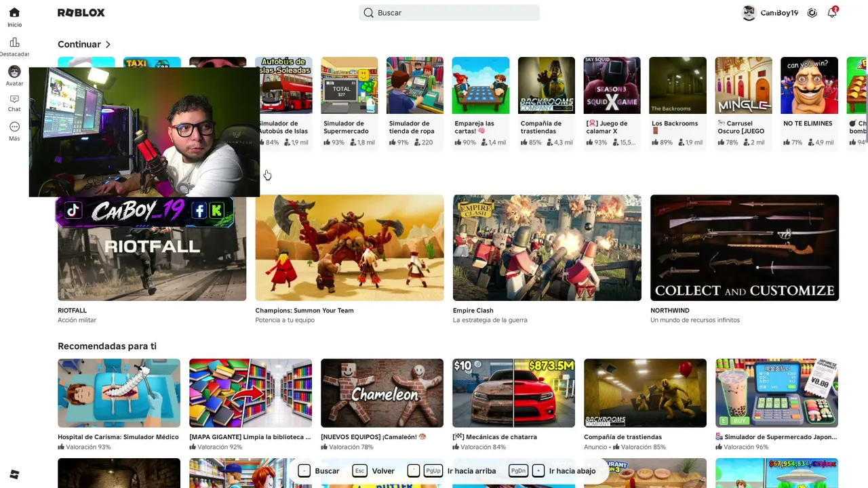Open the Mecánicas de chatarra car thumbnail
The height and width of the screenshot is (488, 868).
pyautogui.click(x=513, y=393)
